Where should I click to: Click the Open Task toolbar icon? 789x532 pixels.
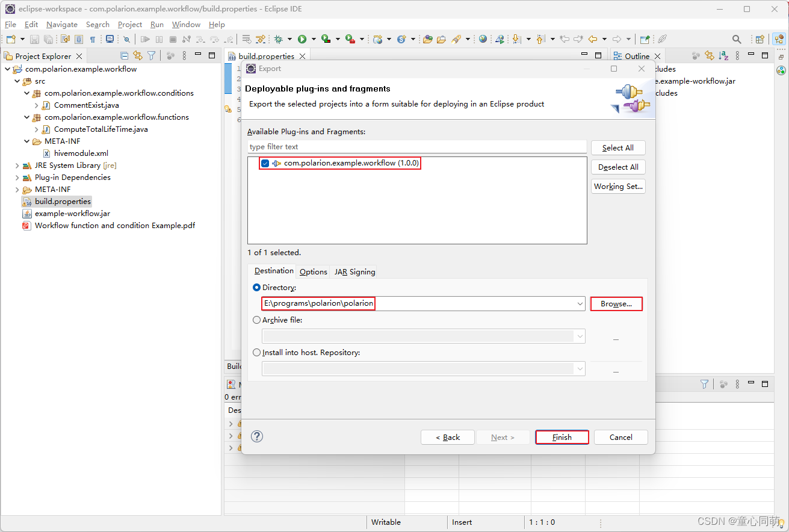tap(441, 39)
